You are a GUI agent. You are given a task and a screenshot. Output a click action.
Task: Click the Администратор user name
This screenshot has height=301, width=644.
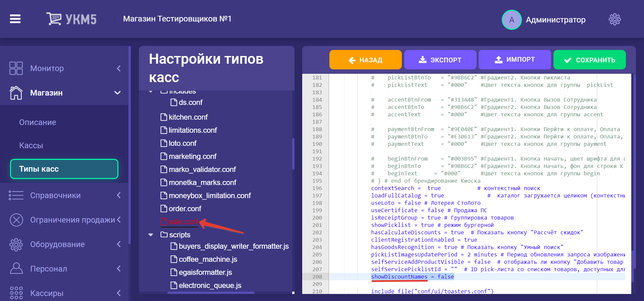pyautogui.click(x=555, y=20)
